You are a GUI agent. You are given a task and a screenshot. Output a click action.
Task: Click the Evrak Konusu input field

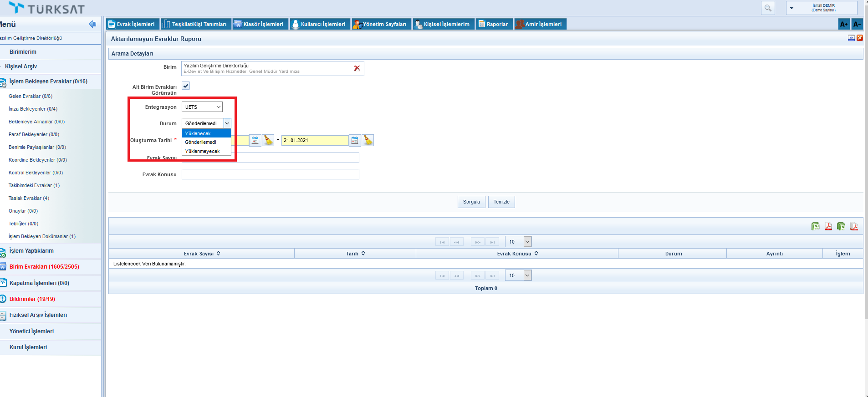click(x=270, y=174)
